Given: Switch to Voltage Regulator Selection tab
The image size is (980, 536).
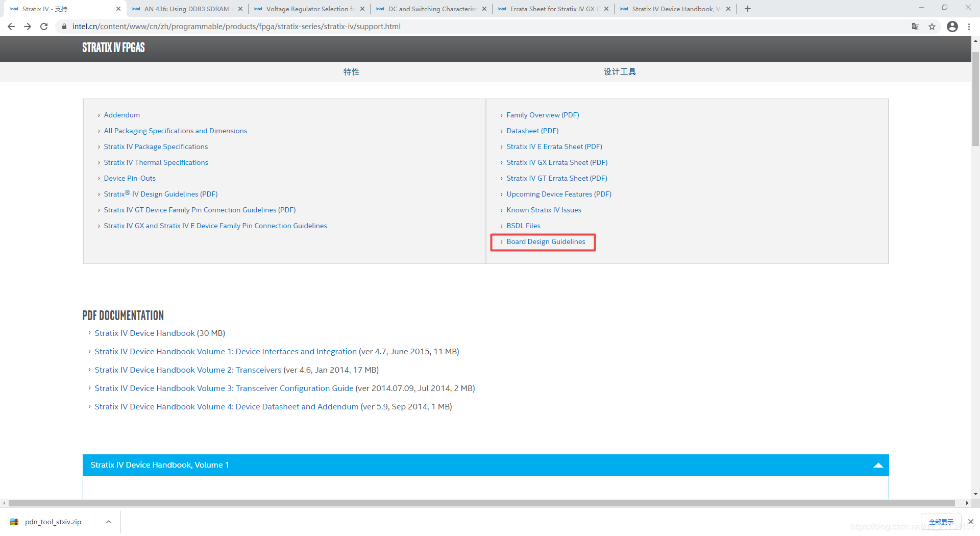Looking at the screenshot, I should click(309, 9).
